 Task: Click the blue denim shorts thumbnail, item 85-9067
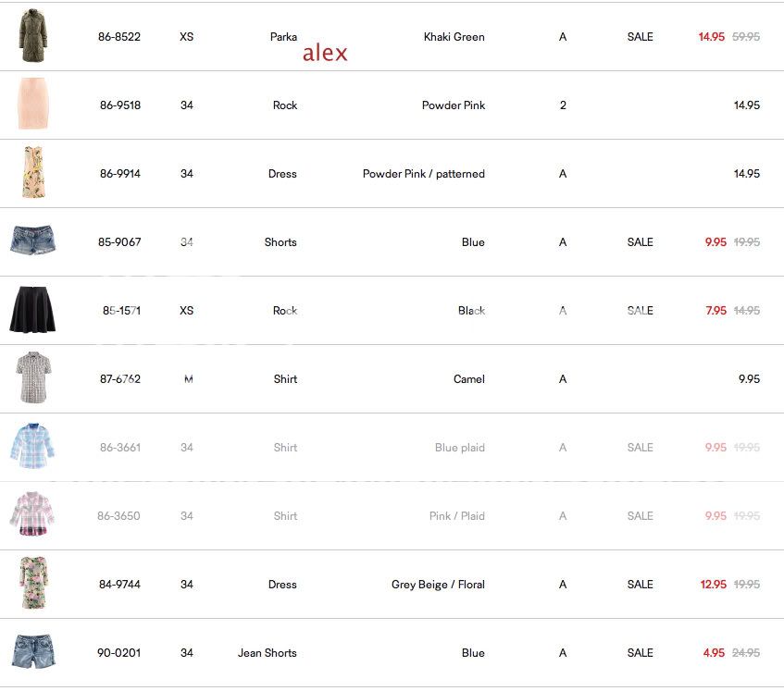point(32,241)
